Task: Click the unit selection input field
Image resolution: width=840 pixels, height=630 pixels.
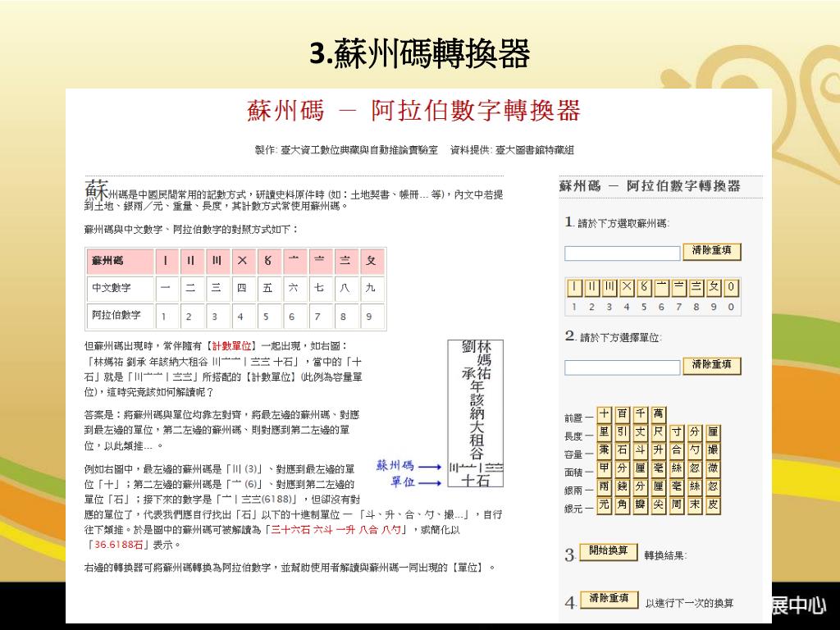Action: (x=622, y=367)
